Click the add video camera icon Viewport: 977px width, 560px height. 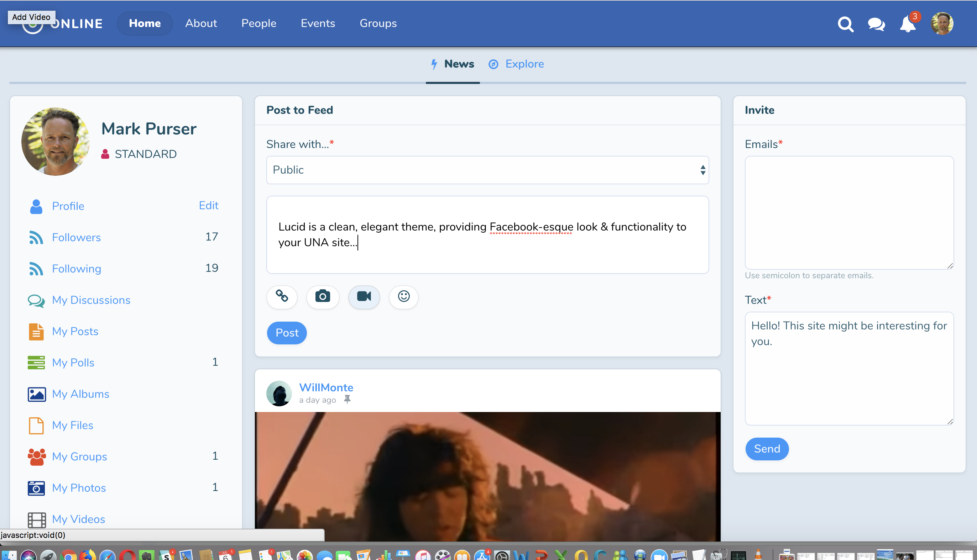click(364, 296)
